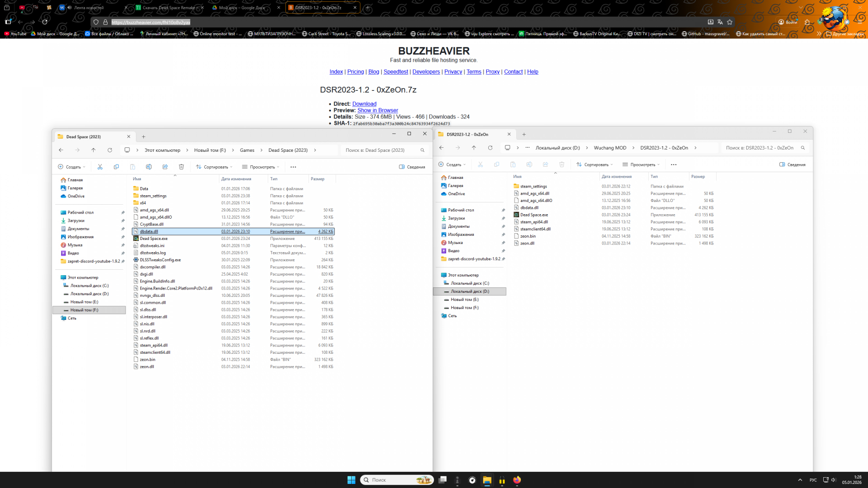Expand Создать menu in left window

tap(71, 167)
